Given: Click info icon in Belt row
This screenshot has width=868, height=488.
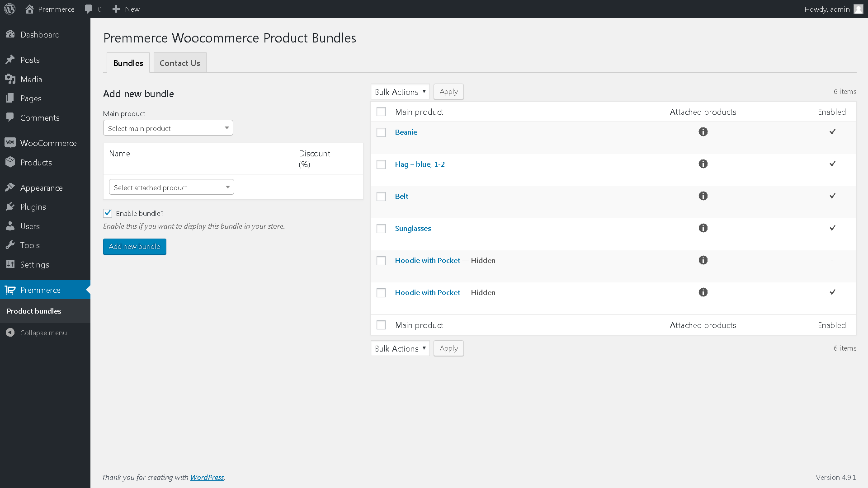Looking at the screenshot, I should click(703, 196).
